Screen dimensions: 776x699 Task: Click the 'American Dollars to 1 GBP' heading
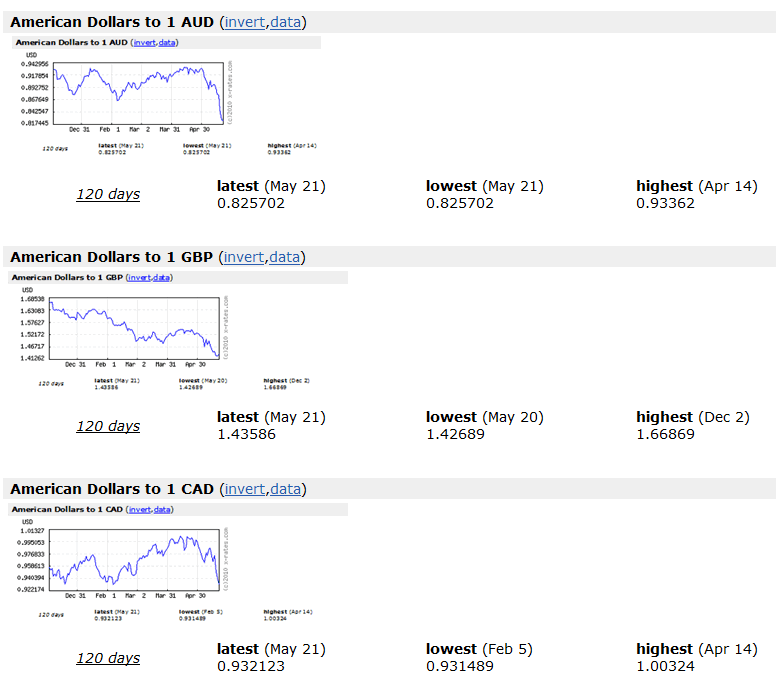point(112,257)
